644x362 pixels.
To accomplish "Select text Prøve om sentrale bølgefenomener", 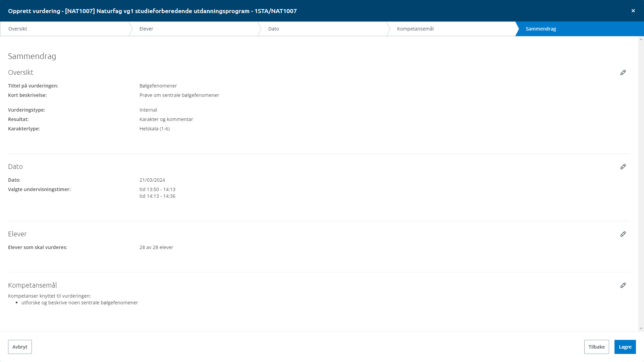I will click(179, 95).
